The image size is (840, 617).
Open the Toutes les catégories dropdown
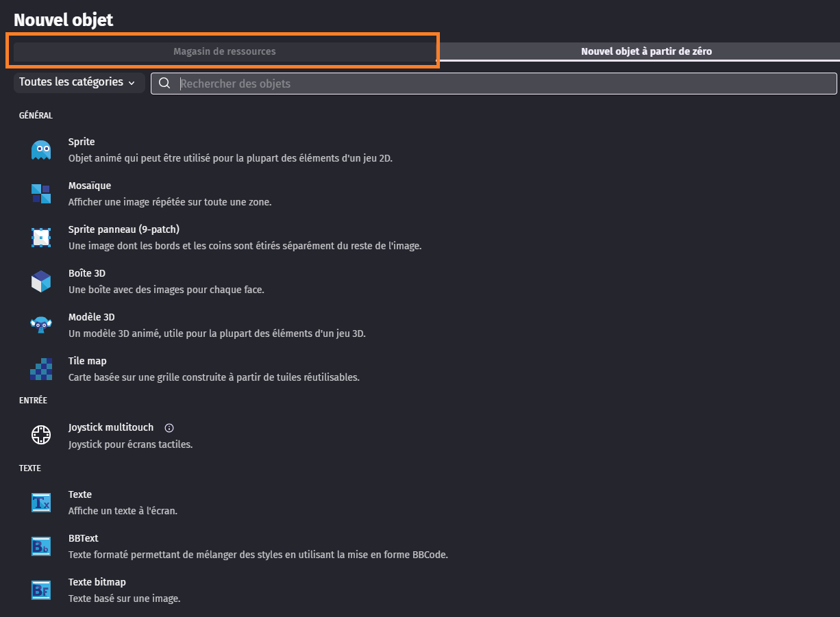click(x=77, y=82)
